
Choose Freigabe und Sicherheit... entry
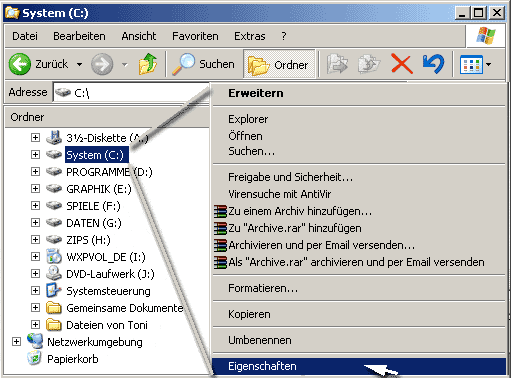pyautogui.click(x=359, y=177)
